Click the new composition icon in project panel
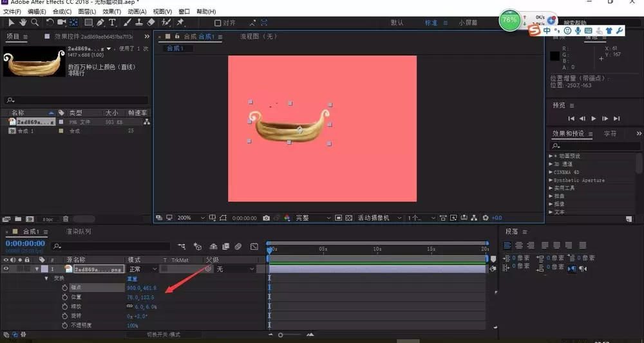This screenshot has width=644, height=343. click(x=30, y=219)
